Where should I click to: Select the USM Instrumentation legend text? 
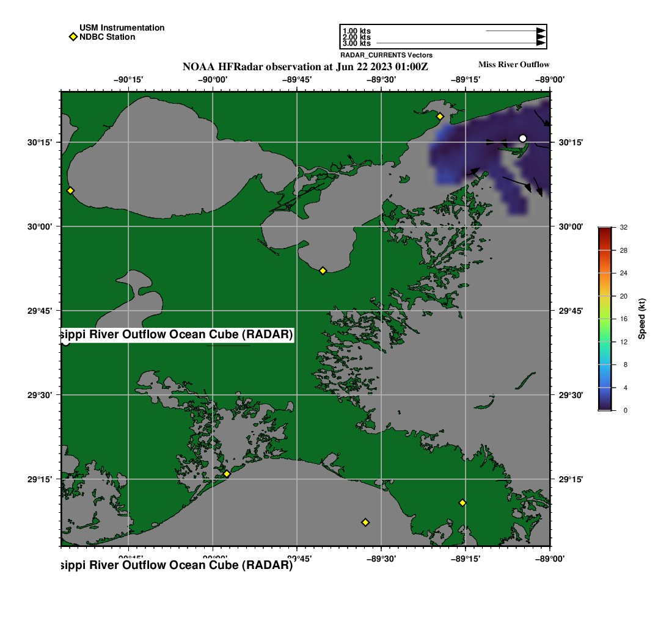[122, 28]
